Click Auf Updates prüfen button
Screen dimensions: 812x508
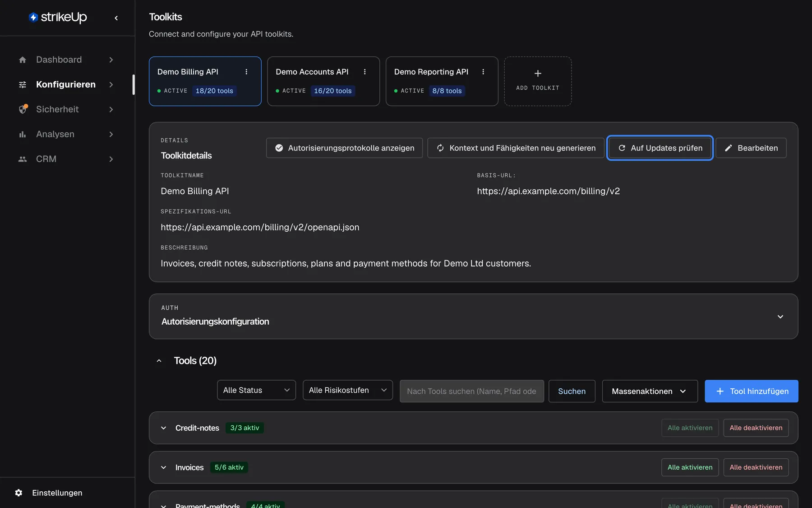point(660,148)
